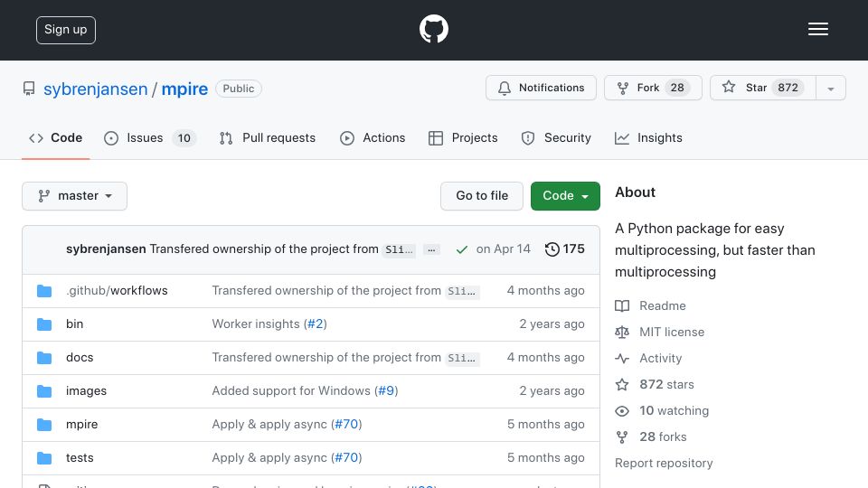Viewport: 868px width, 488px height.
Task: Click the GitHub Octocat logo
Action: pyautogui.click(x=433, y=29)
